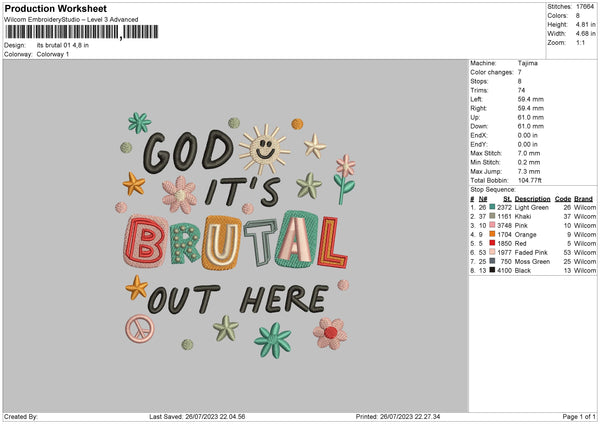
Task: Select the peace sign symbol in the design
Action: [x=137, y=327]
